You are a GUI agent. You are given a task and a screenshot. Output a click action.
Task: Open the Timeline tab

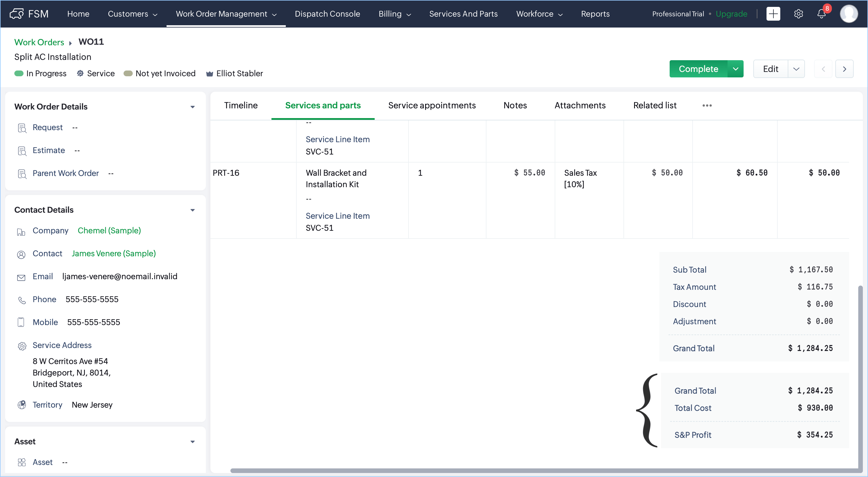241,106
